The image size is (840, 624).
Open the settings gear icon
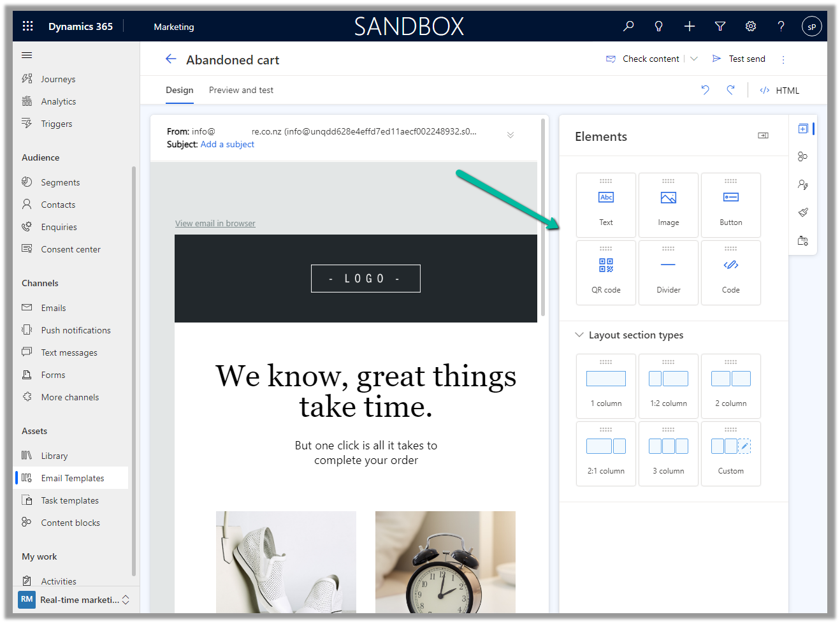[751, 26]
